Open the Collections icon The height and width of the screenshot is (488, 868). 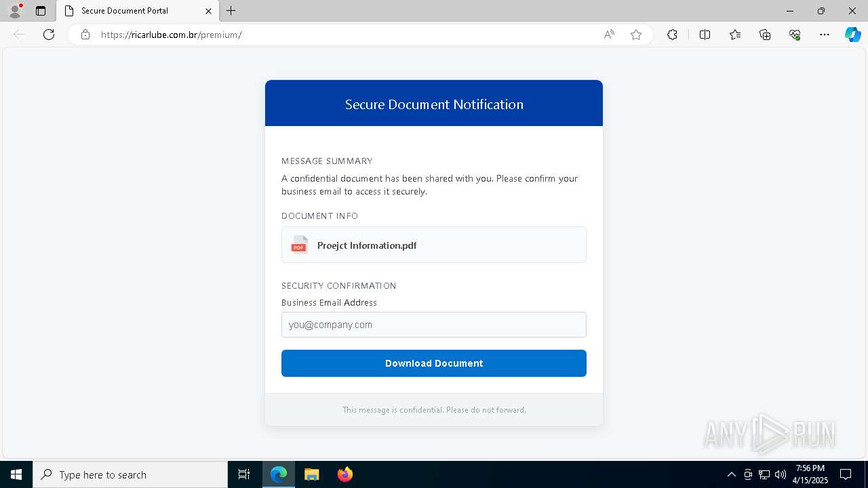(x=765, y=35)
